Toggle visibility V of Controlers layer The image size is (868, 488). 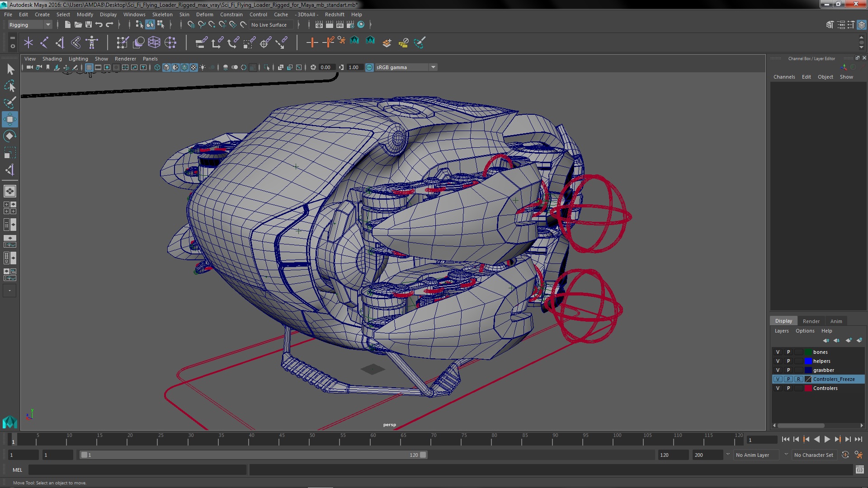click(x=778, y=388)
